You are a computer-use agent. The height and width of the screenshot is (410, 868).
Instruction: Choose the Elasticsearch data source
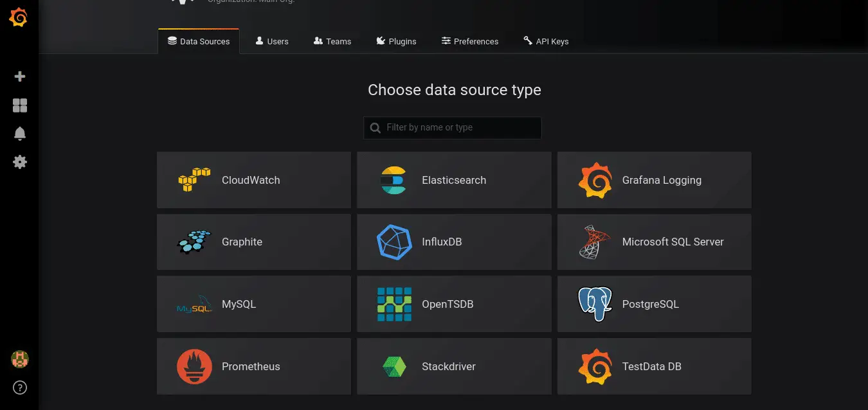[454, 180]
